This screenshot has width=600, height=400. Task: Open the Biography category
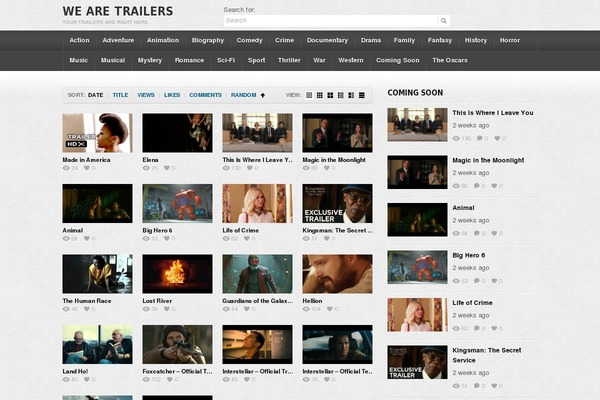(x=208, y=41)
